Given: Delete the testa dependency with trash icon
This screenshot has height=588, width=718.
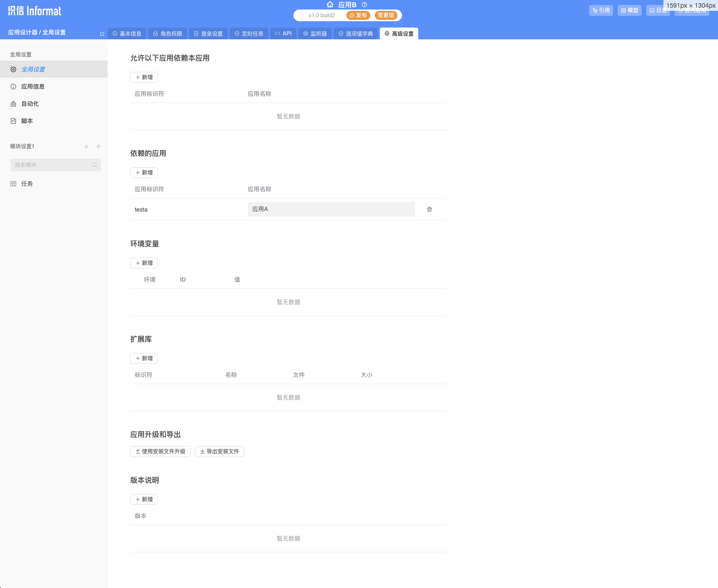Looking at the screenshot, I should [430, 209].
